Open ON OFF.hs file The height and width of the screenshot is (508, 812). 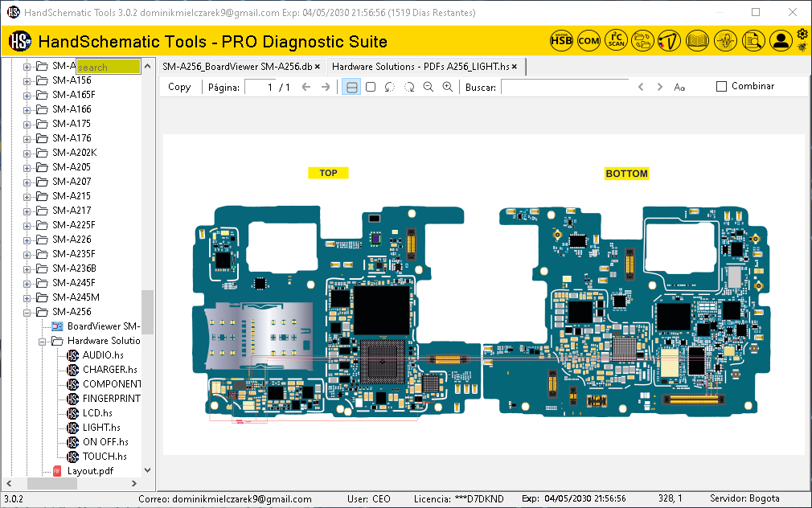click(105, 442)
